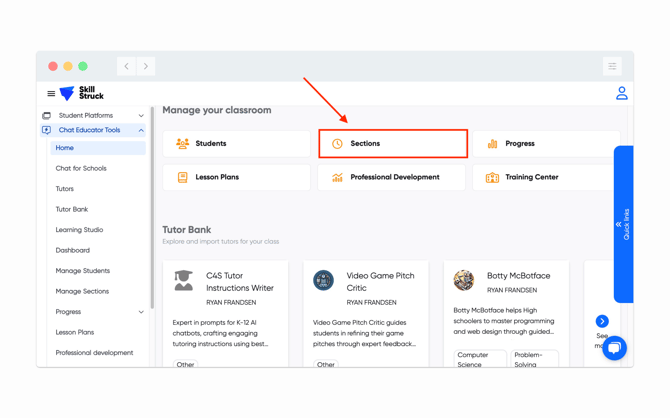Select Home in the sidebar

pyautogui.click(x=65, y=148)
